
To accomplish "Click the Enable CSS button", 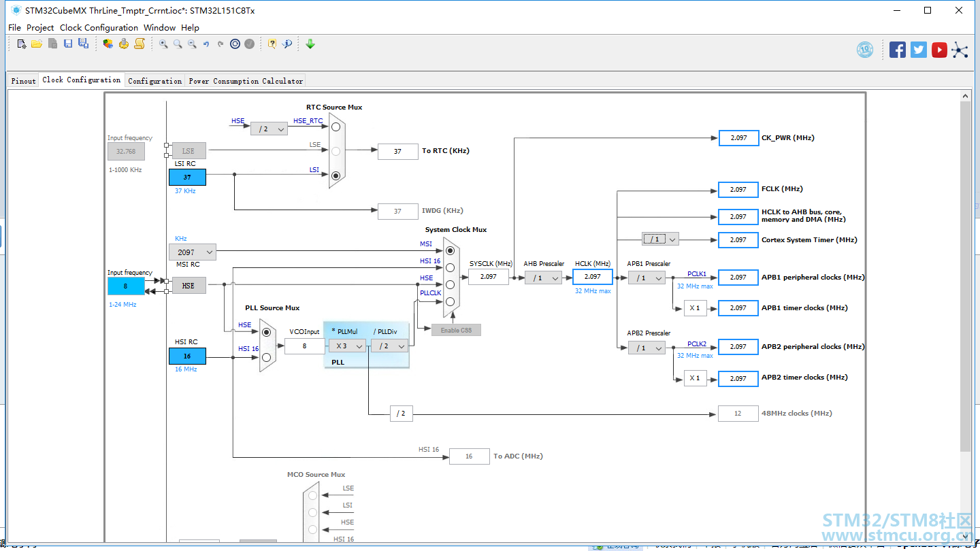I will pos(456,330).
